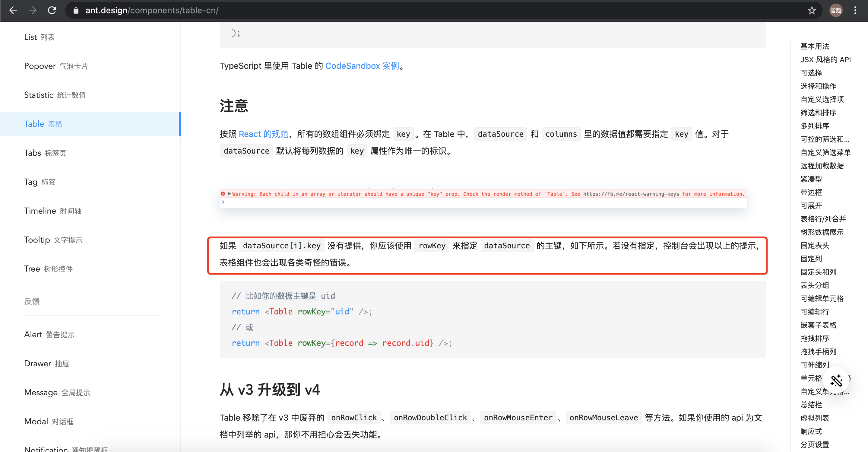Viewport: 868px width, 452px height.
Task: Click the forward navigation arrow
Action: 33,10
